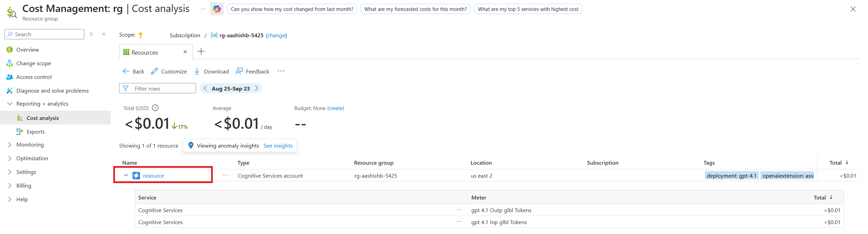The width and height of the screenshot is (868, 234).
Task: Open Customize with the pencil icon
Action: click(154, 71)
